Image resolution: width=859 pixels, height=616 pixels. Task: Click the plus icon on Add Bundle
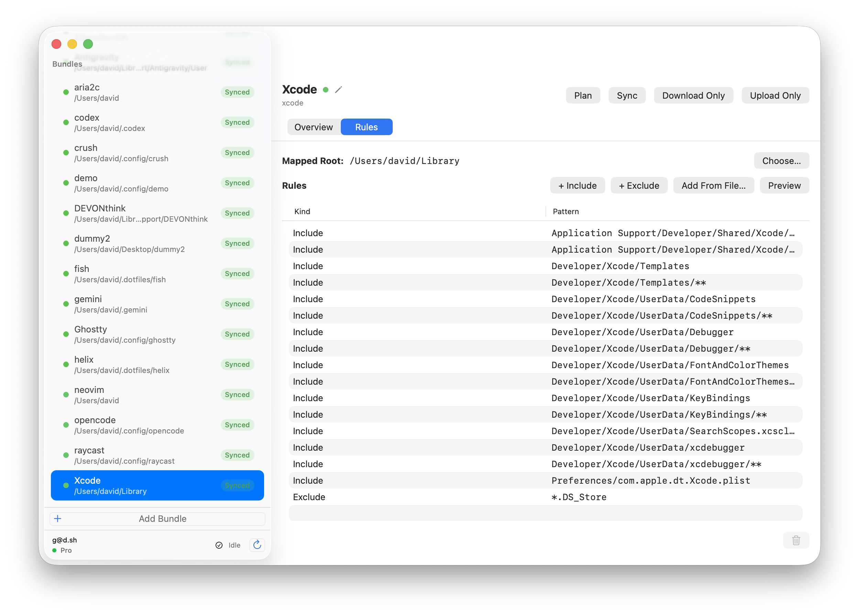coord(57,519)
